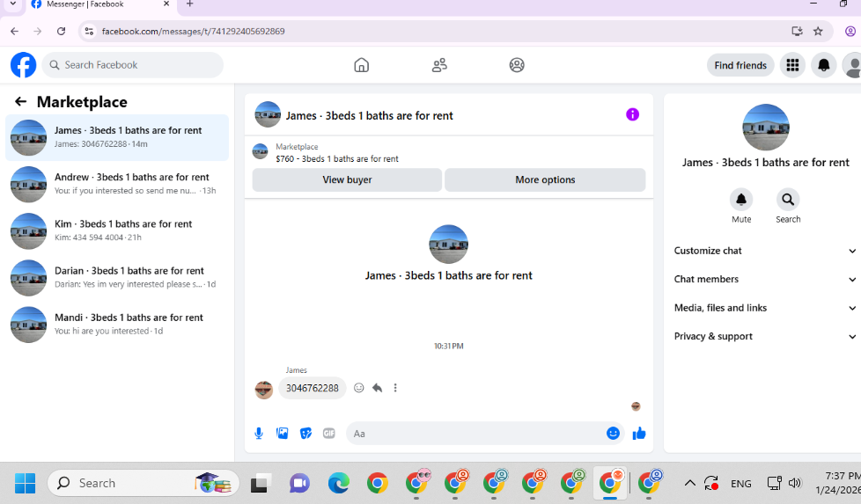Click the 3046762288 message bubble

pyautogui.click(x=313, y=388)
